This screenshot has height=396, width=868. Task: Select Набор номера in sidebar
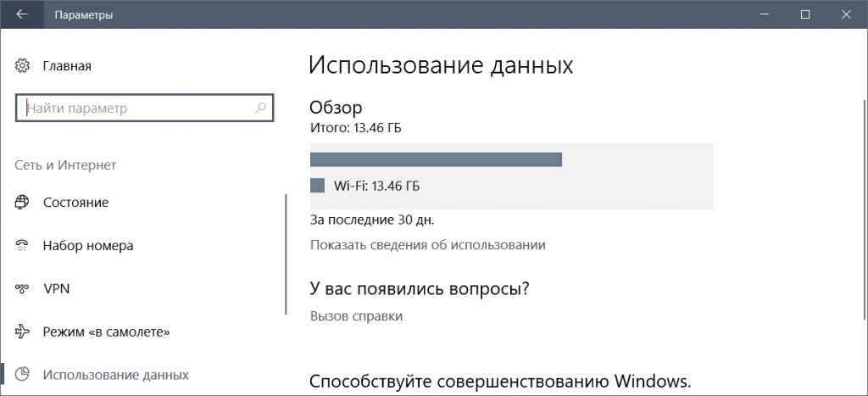click(88, 246)
